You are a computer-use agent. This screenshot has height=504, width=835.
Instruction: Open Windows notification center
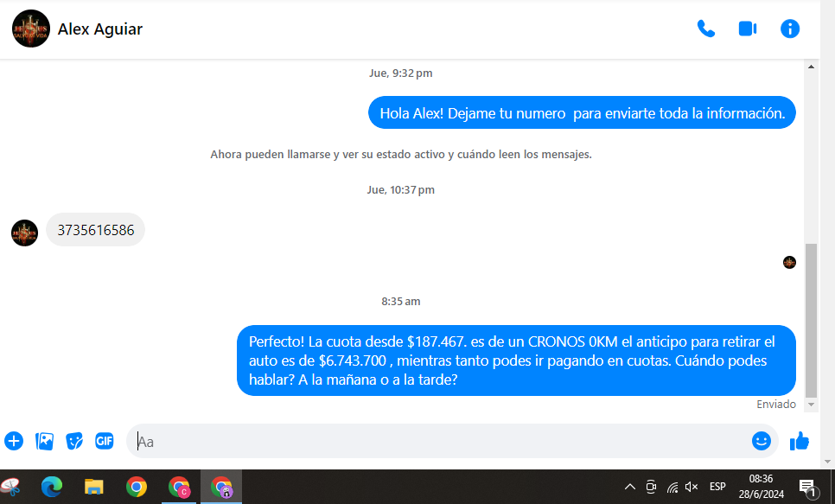[x=807, y=488]
